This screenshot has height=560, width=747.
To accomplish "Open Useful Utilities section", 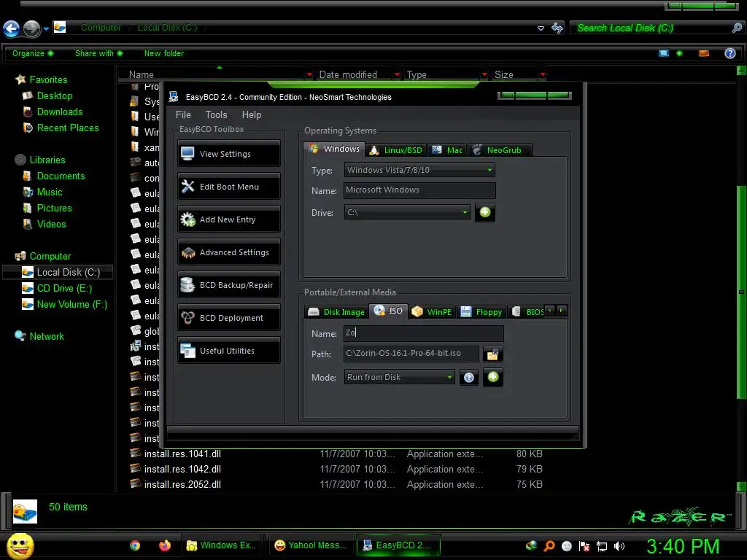I will point(228,351).
